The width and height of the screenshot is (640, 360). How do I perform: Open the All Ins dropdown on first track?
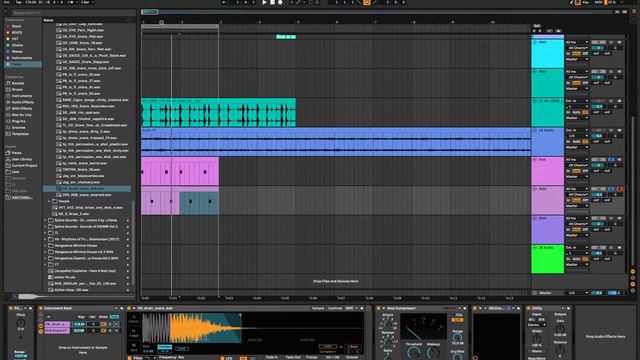(x=577, y=42)
